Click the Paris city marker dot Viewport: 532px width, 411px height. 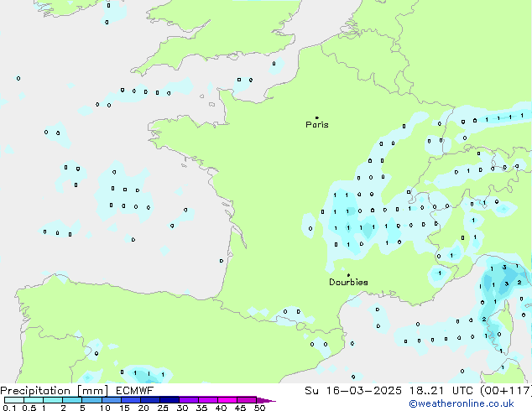point(316,118)
